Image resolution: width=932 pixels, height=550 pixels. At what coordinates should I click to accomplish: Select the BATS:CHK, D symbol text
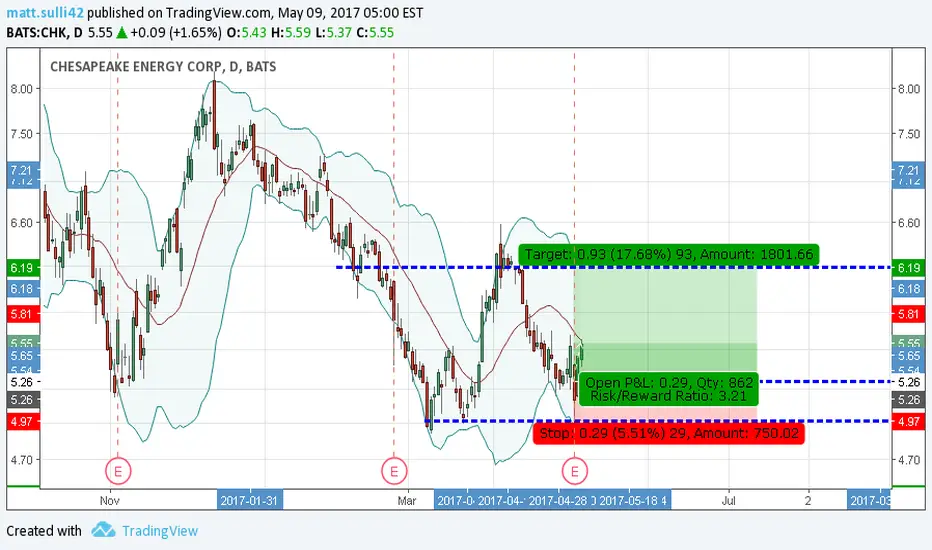coord(45,32)
